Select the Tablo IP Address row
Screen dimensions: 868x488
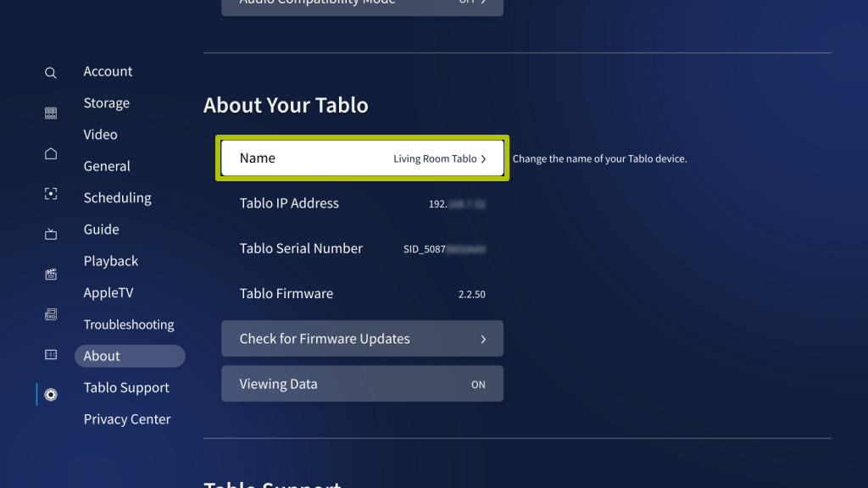(x=362, y=203)
